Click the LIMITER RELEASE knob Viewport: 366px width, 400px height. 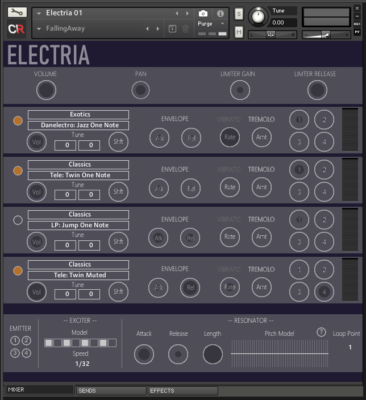(x=317, y=90)
